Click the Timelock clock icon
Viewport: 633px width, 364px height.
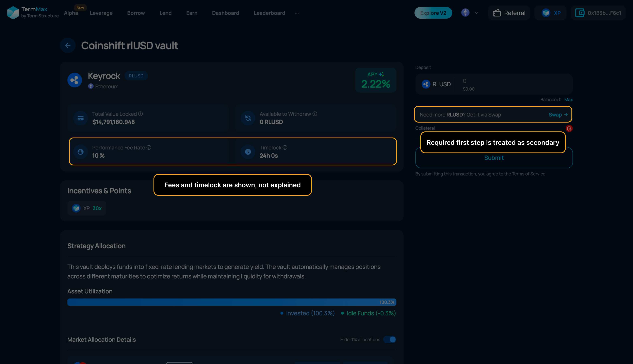(x=248, y=151)
